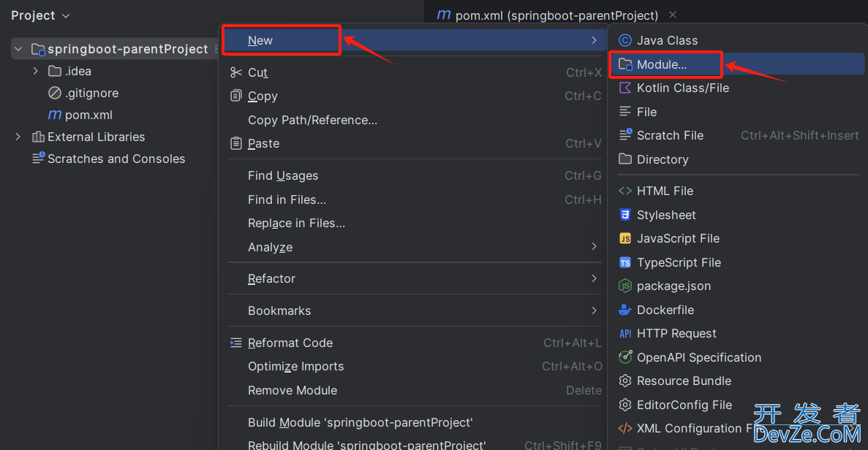Click the package.json Node icon
Image resolution: width=868 pixels, height=450 pixels.
click(625, 286)
